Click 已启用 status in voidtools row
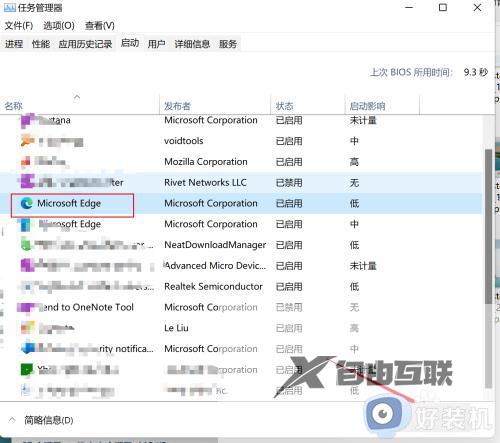This screenshot has width=500, height=443. [289, 141]
